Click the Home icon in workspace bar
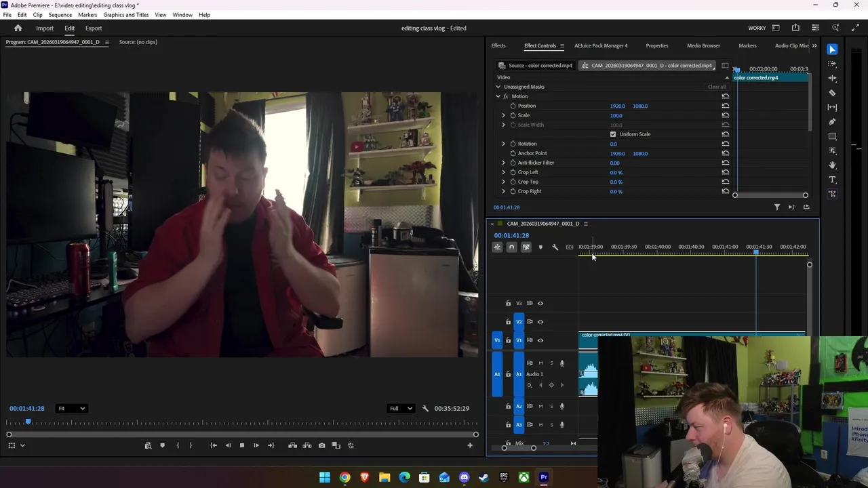 18,28
